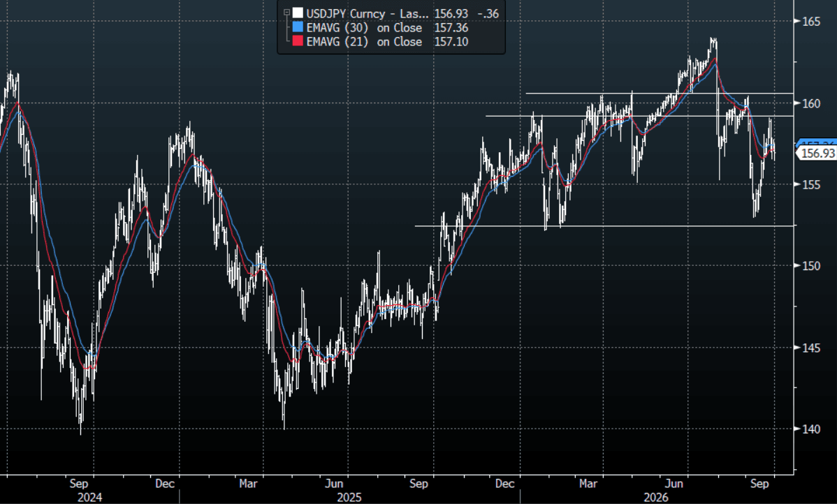This screenshot has height=504, width=837.
Task: Click the 160 price axis label
Action: [x=811, y=103]
